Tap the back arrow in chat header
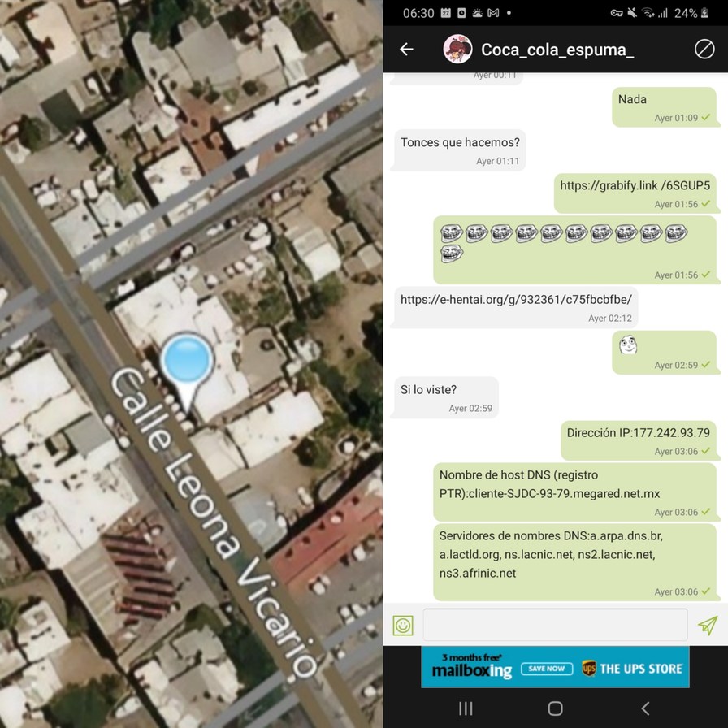 coord(406,50)
